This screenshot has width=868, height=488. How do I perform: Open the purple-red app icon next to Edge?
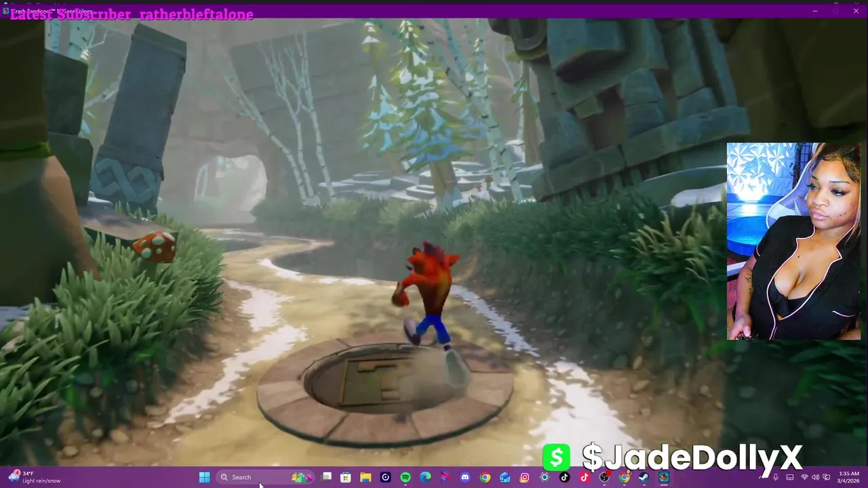pyautogui.click(x=445, y=477)
